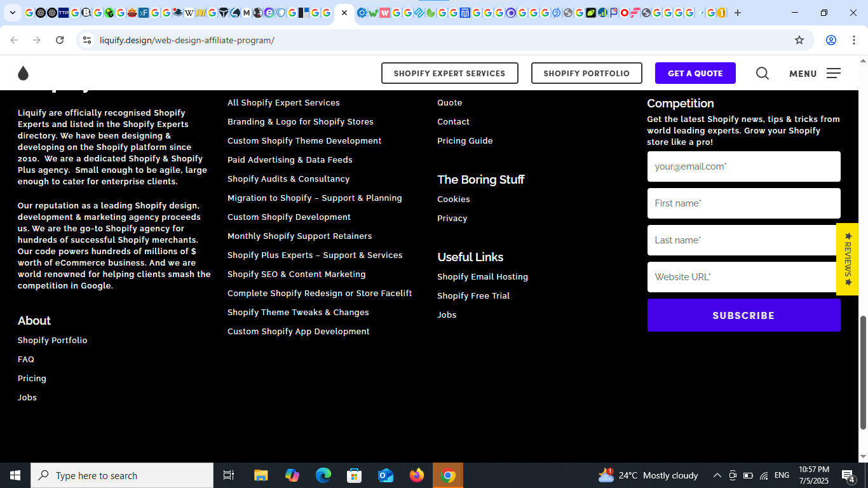Screen dimensions: 868x488
Task: Click the Get a Quote button
Action: point(695,73)
